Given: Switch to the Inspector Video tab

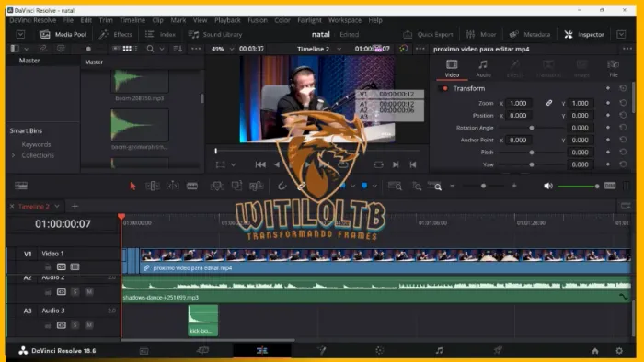Looking at the screenshot, I should pos(452,69).
